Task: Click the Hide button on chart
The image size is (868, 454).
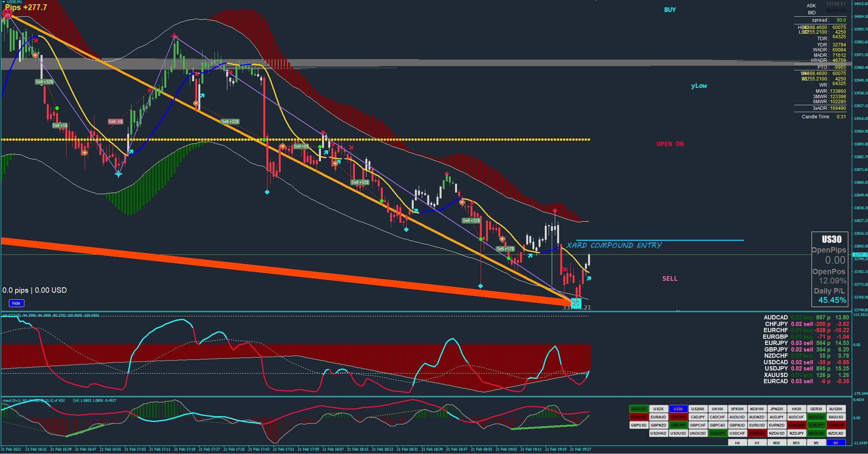Action: pyautogui.click(x=16, y=303)
